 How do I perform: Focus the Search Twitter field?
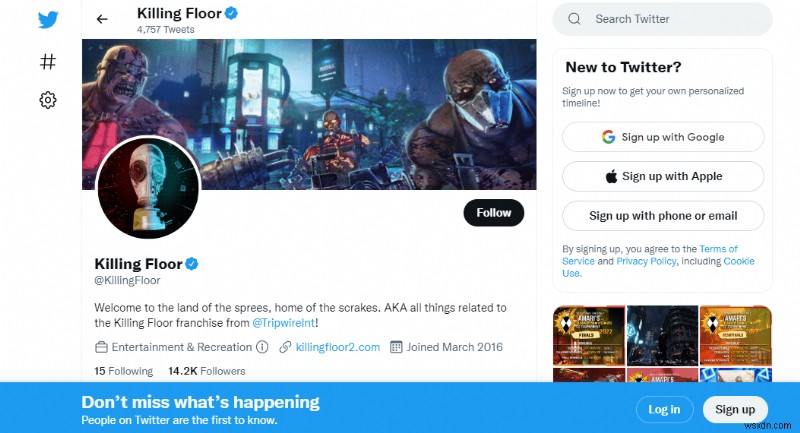point(675,19)
